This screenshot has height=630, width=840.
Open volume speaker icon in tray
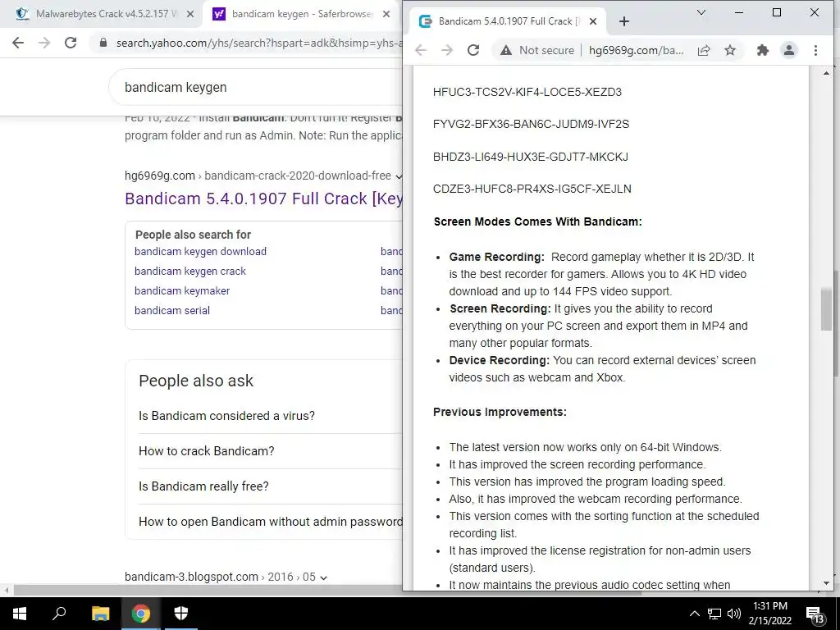click(734, 614)
